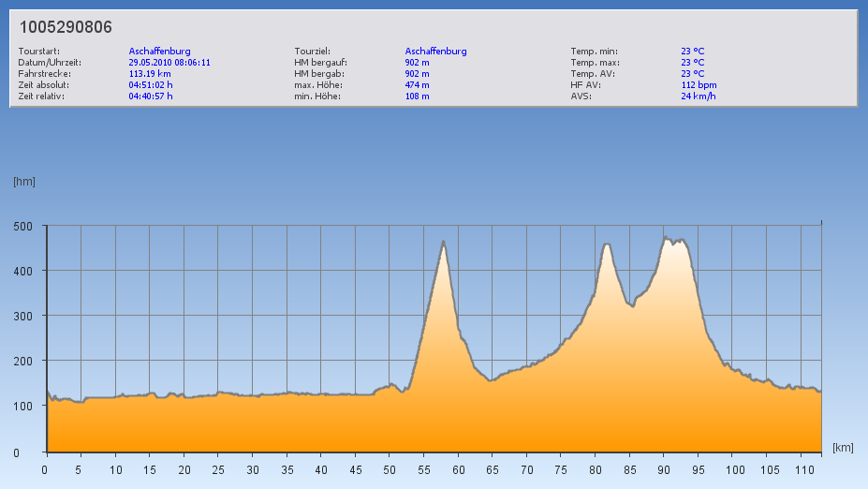Image resolution: width=868 pixels, height=489 pixels.
Task: Click the Zeit relativ value 04:40:57 h
Action: tap(151, 96)
